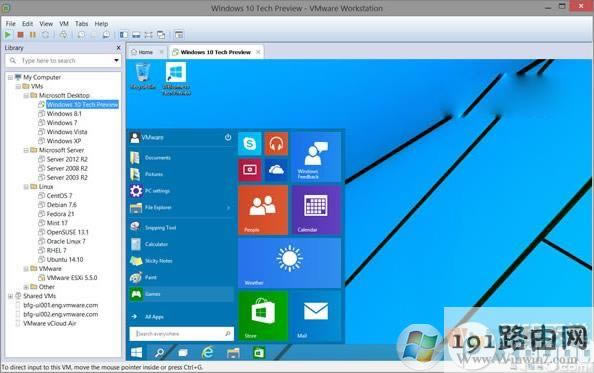Image resolution: width=594 pixels, height=373 pixels.
Task: Open the Windows Store green tile
Action: point(263,316)
